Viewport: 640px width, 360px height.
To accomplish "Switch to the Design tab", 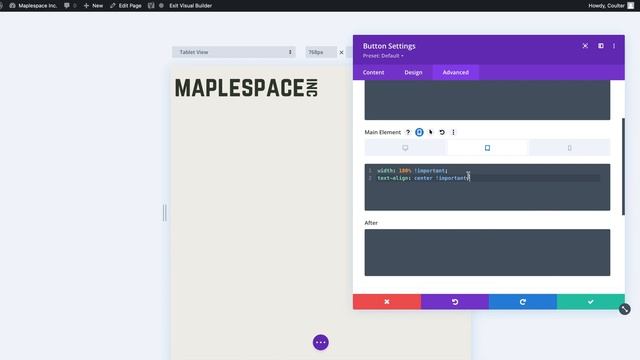I will click(x=413, y=72).
